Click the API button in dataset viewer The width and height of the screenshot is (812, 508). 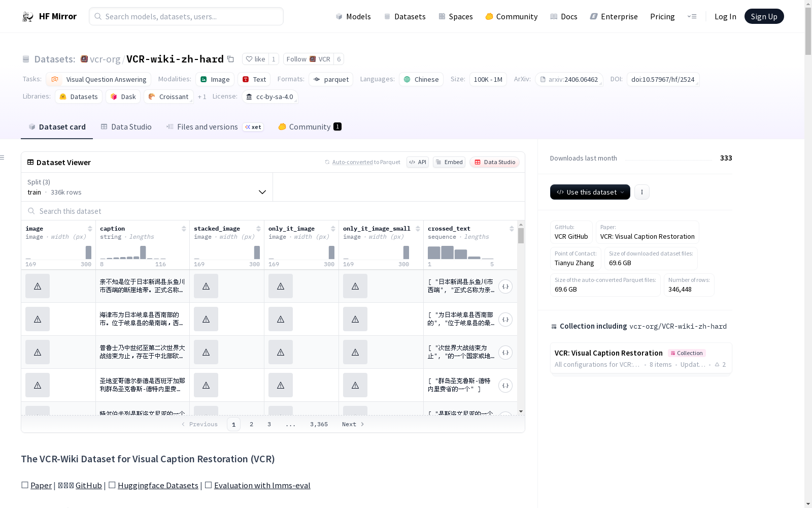click(x=418, y=162)
